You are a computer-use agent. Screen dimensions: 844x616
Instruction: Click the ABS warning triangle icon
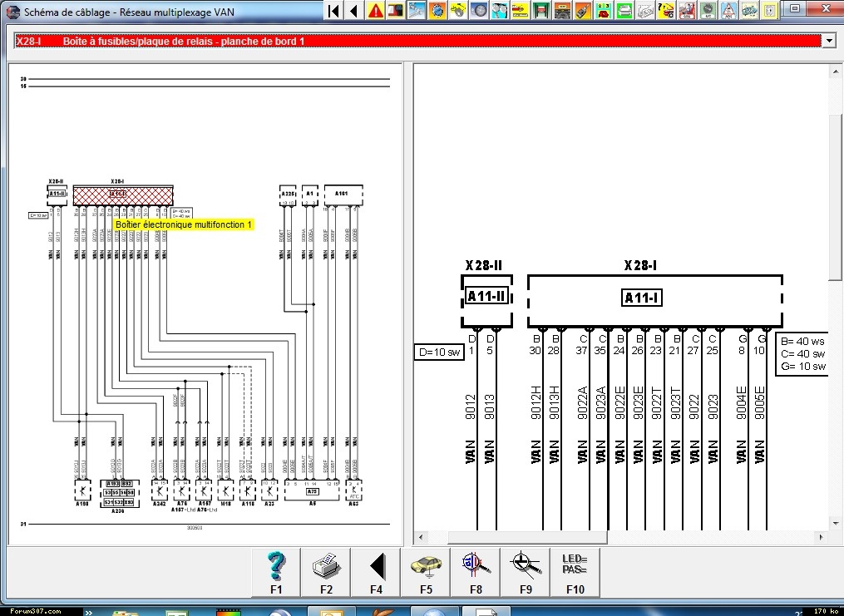(x=728, y=10)
